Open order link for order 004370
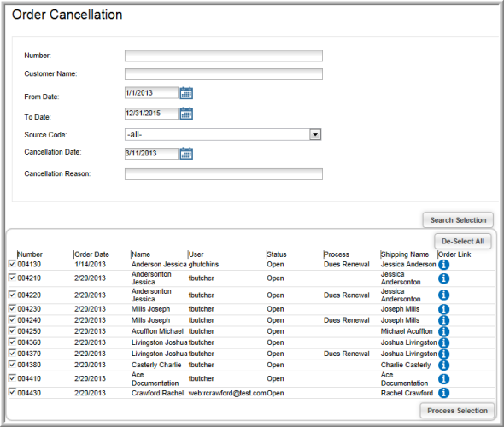504x427 pixels. coord(443,354)
